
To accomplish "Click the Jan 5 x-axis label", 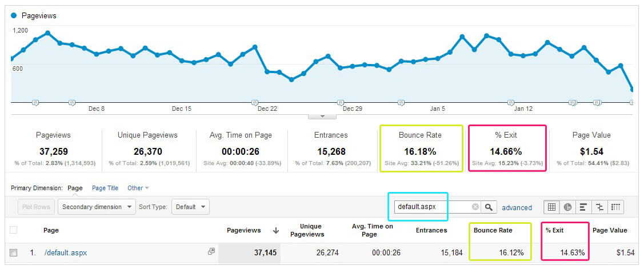I will [x=437, y=109].
